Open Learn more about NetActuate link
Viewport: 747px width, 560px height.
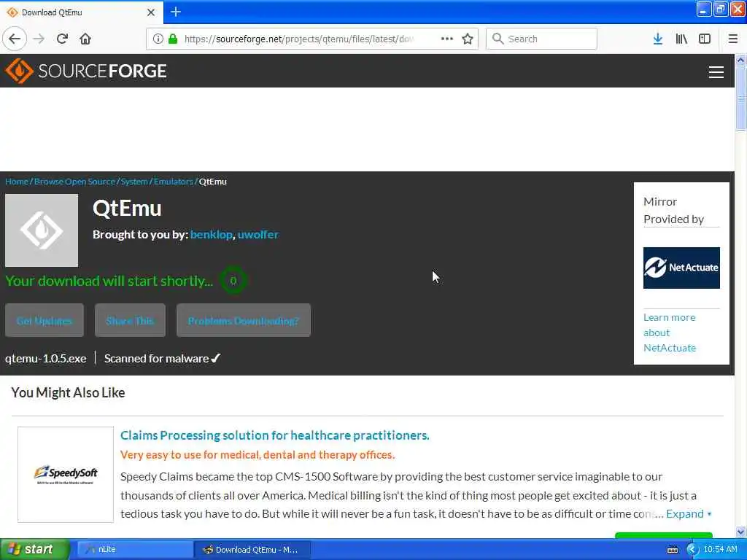[670, 332]
